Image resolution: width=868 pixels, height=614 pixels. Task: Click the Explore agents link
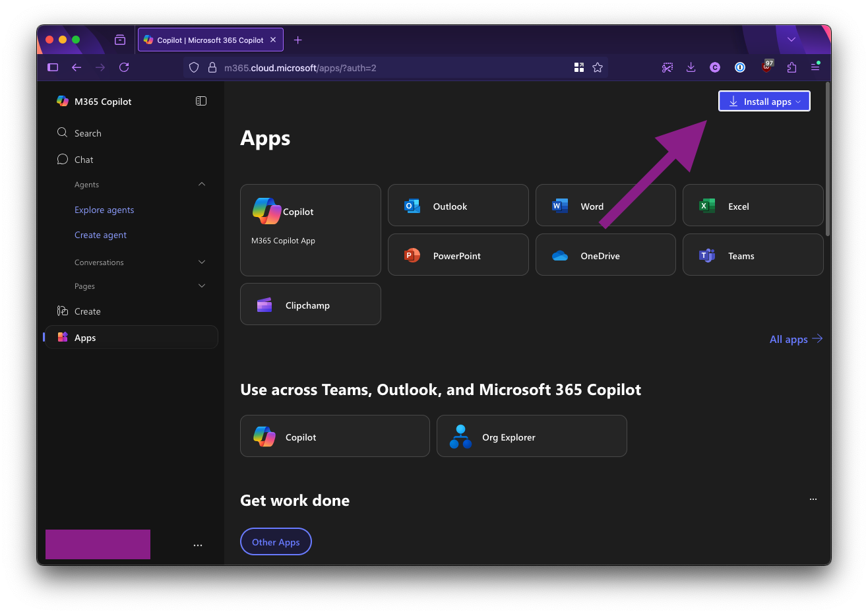pyautogui.click(x=104, y=210)
